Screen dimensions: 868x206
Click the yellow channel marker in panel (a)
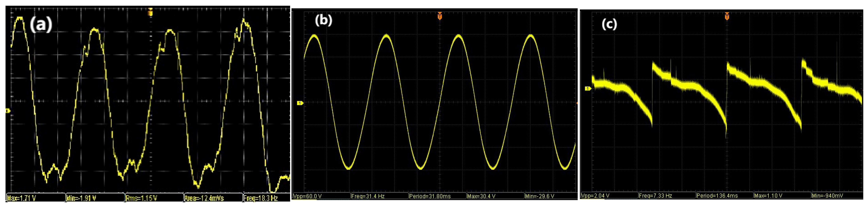[x=8, y=111]
